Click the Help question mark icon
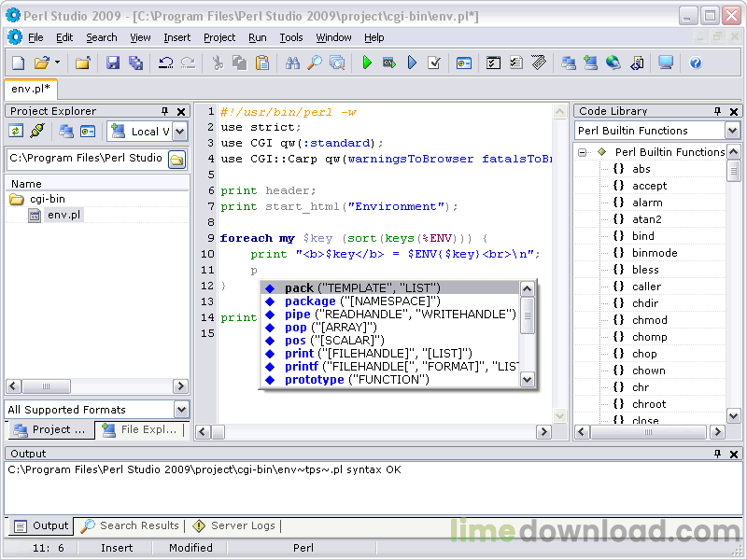The width and height of the screenshot is (747, 560). [x=696, y=63]
